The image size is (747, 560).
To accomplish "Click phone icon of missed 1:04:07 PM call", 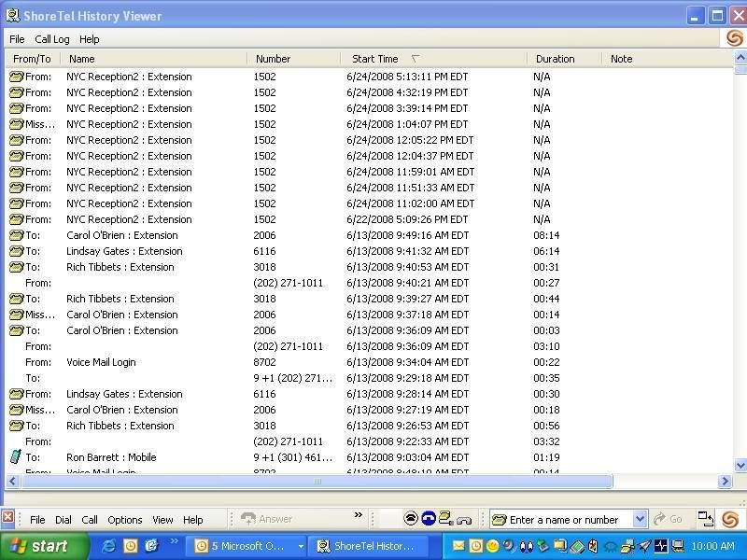I will tap(16, 124).
